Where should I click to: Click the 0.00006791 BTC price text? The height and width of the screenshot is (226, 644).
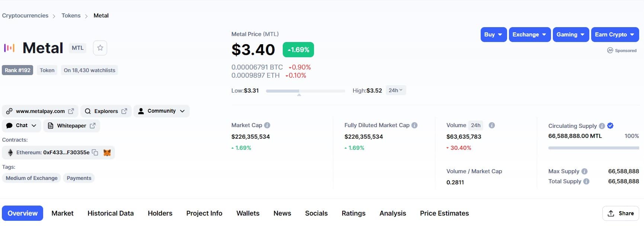coord(257,67)
